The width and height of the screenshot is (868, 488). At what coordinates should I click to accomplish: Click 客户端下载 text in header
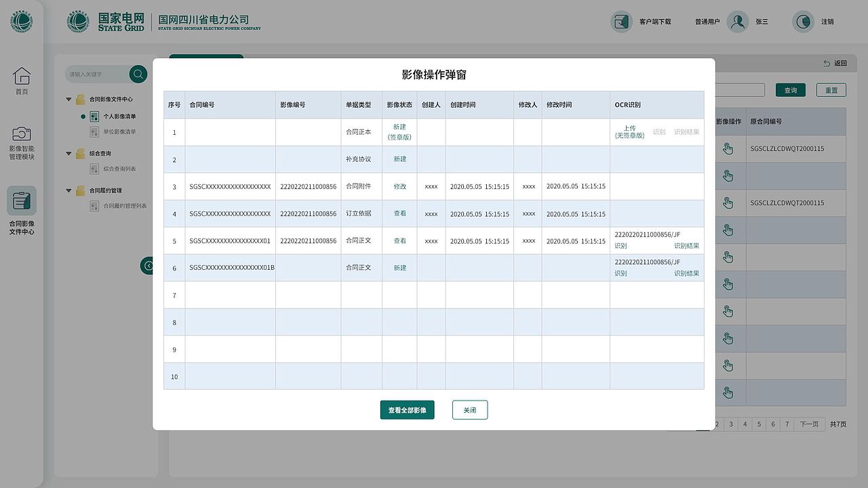coord(655,22)
